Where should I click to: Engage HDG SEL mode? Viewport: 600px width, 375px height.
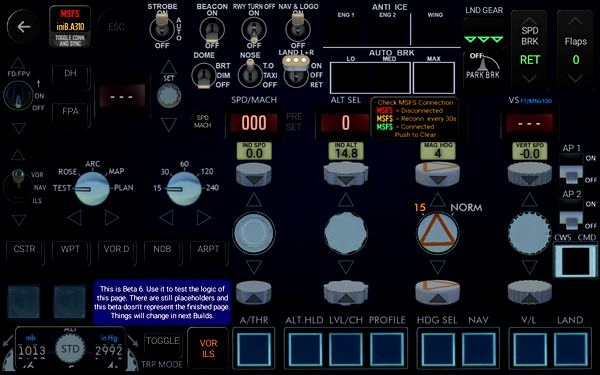437,350
